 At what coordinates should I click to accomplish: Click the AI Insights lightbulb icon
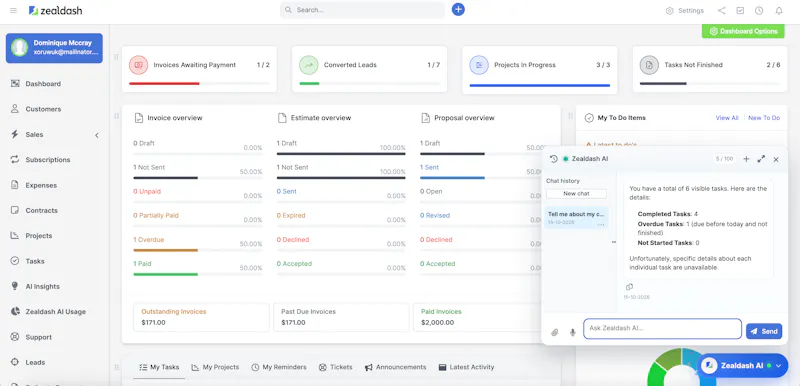(x=15, y=286)
